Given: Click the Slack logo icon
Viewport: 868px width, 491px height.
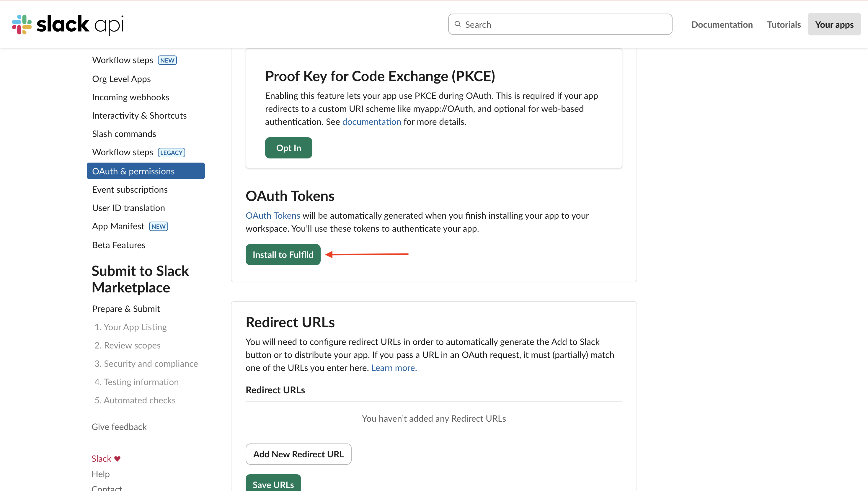Looking at the screenshot, I should coord(22,24).
